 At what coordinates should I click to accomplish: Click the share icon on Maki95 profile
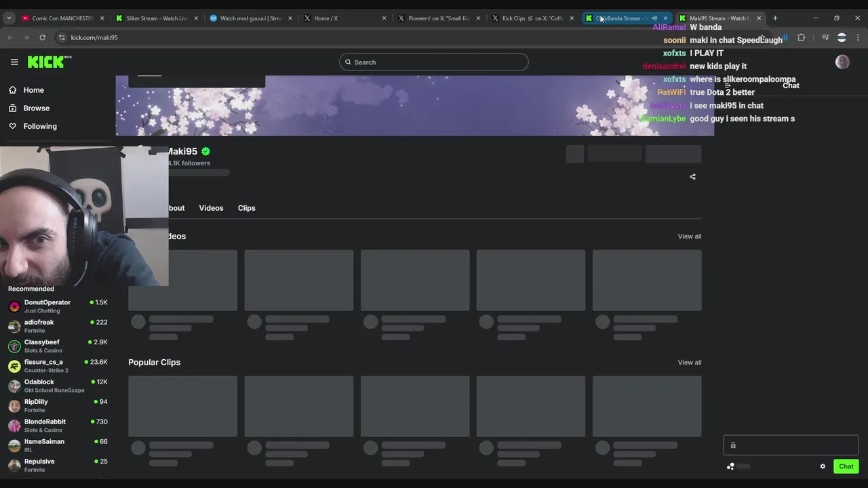click(692, 177)
